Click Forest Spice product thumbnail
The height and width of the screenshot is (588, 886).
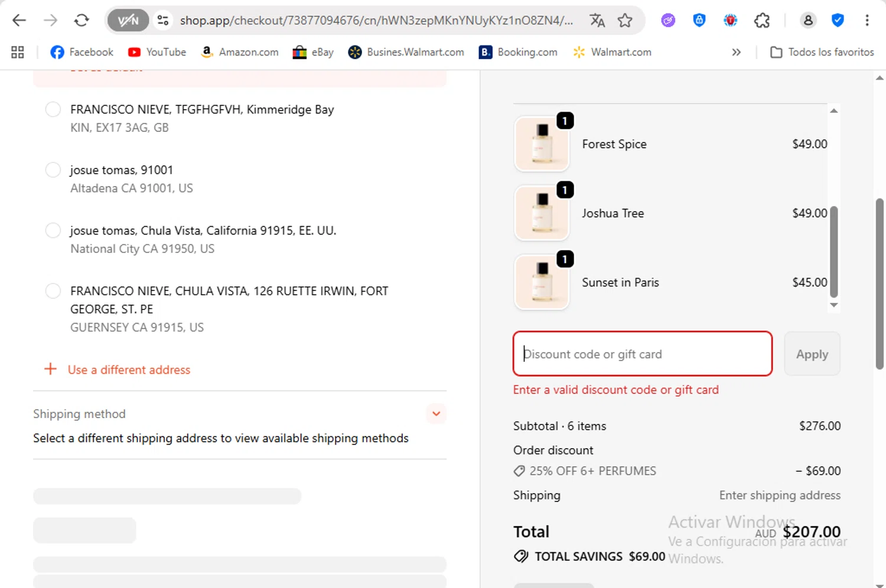pyautogui.click(x=542, y=144)
